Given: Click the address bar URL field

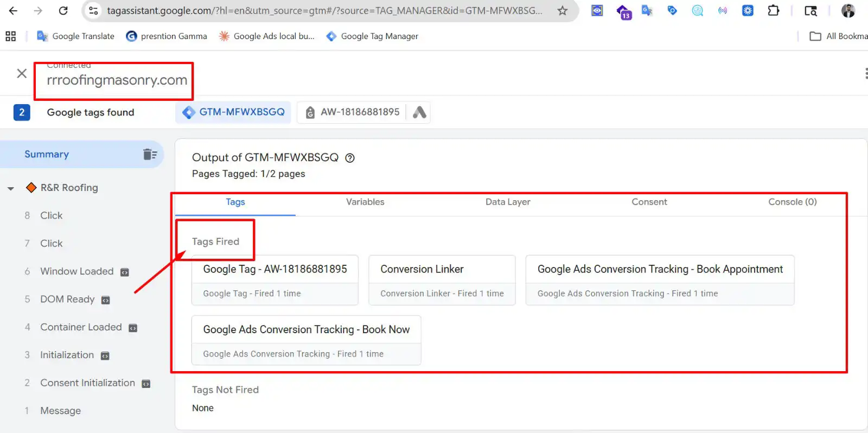Looking at the screenshot, I should [324, 11].
